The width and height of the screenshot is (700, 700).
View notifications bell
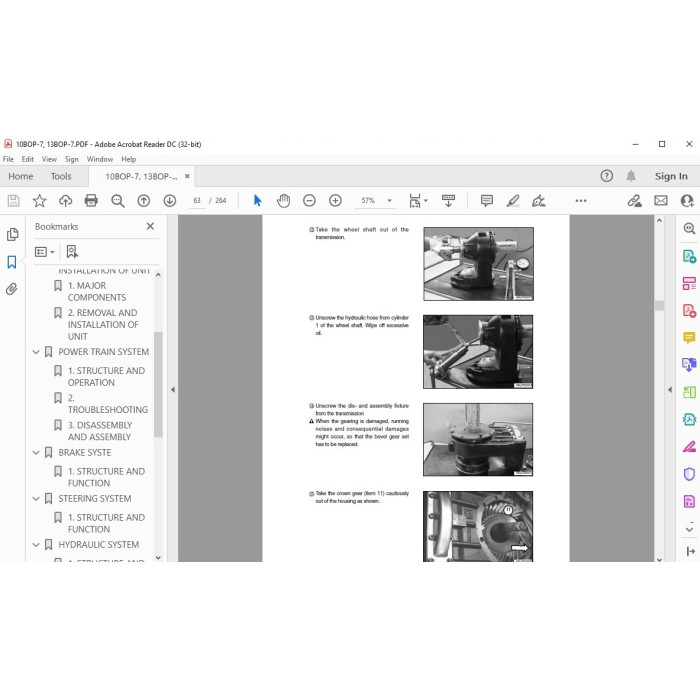click(631, 176)
